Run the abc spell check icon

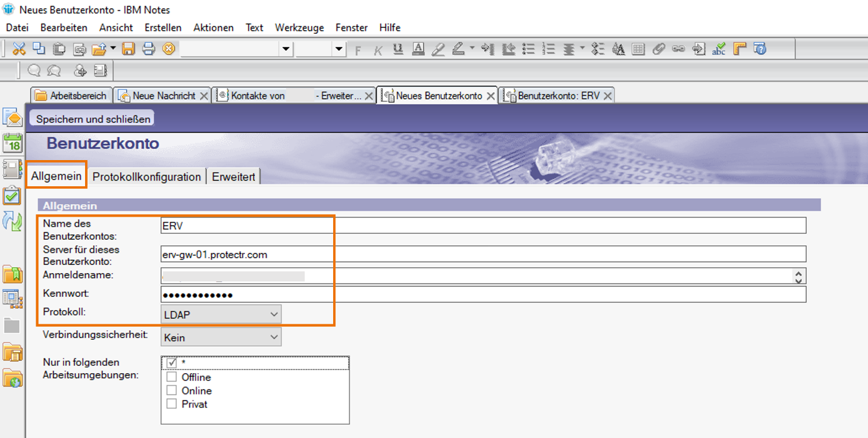tap(719, 49)
